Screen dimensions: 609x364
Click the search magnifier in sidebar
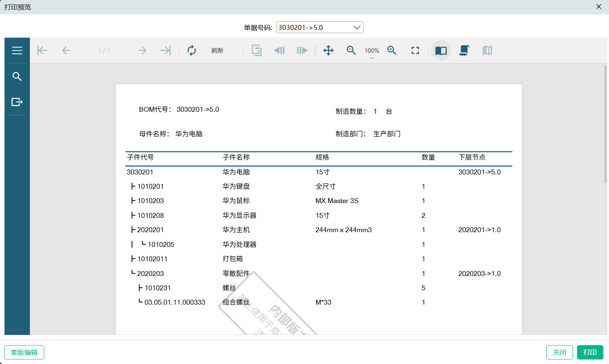pyautogui.click(x=17, y=77)
